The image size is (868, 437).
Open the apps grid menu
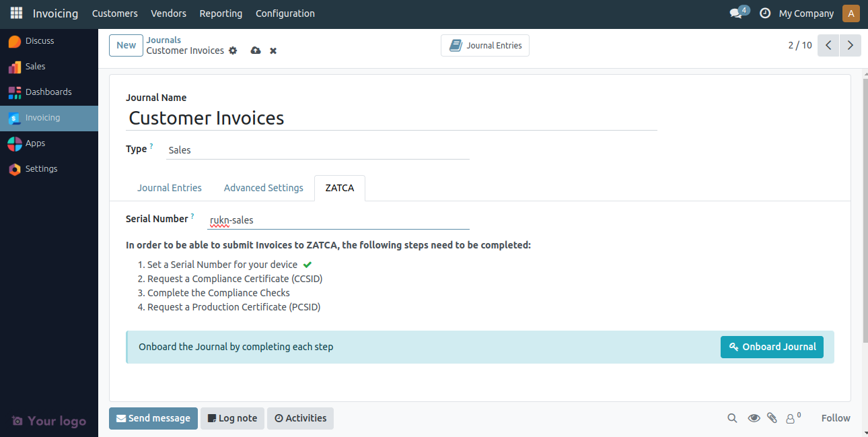point(15,13)
